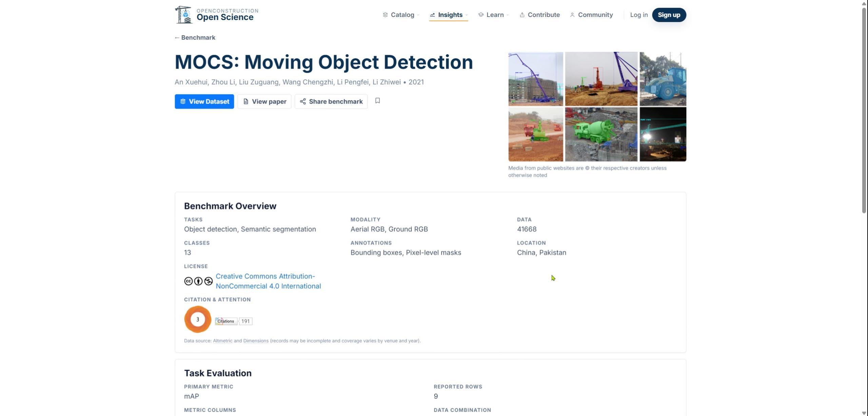Open the orange drilling rig thumbnail
Viewport: 868px width, 416px height.
tap(601, 79)
